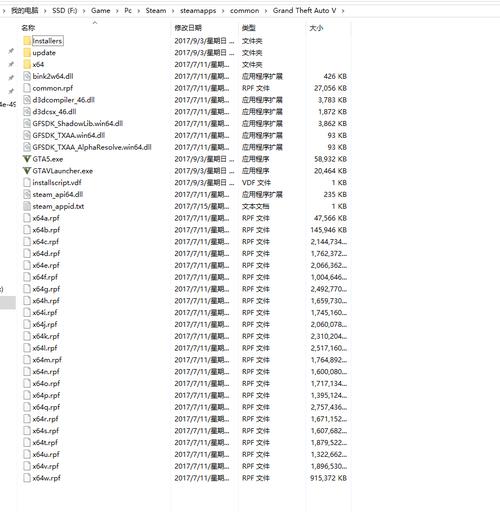Select the file name x64p.rpf

pos(46,396)
